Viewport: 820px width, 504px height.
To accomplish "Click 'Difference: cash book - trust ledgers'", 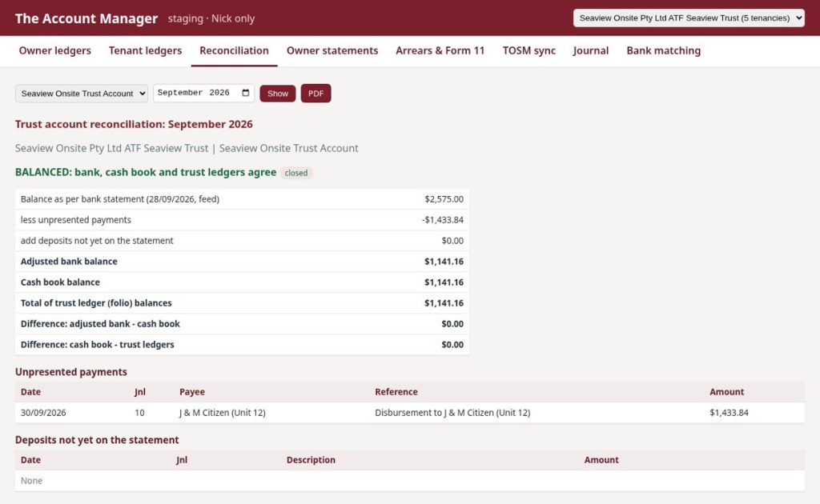I will [x=97, y=345].
